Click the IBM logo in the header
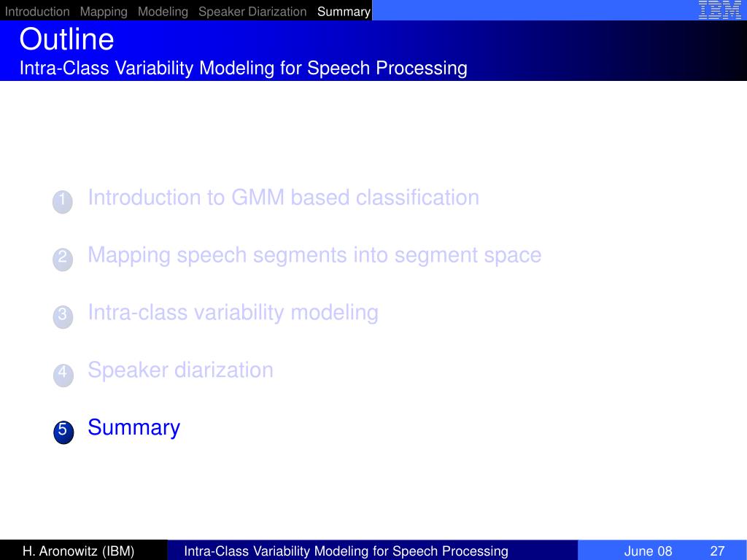Screen dimensions: 747x560 [x=719, y=9]
